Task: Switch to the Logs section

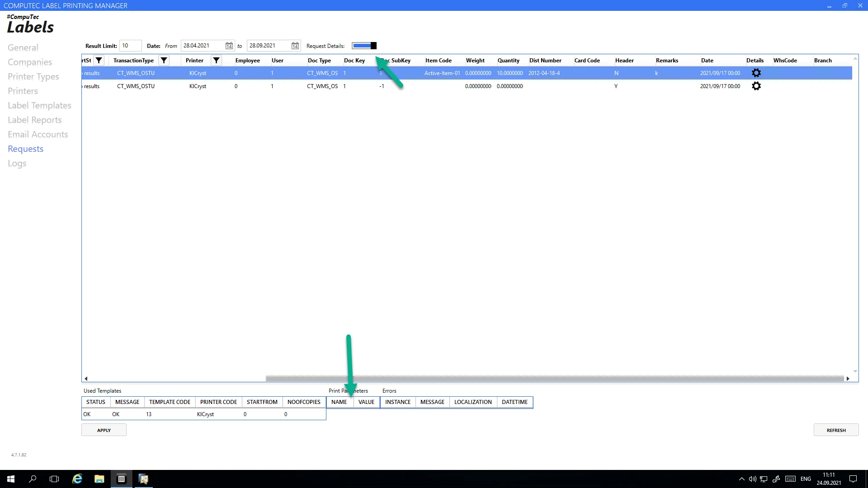Action: click(17, 163)
